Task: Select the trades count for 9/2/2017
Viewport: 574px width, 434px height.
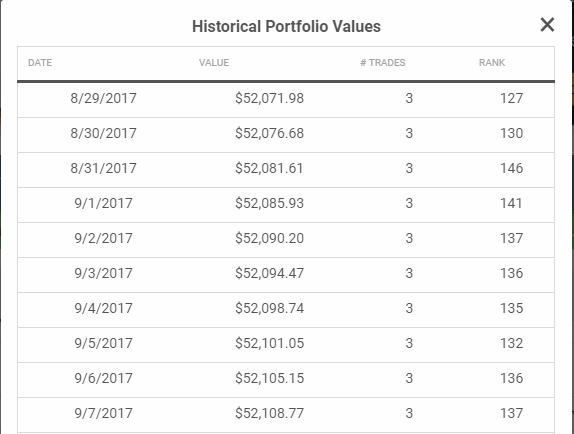Action: pyautogui.click(x=409, y=238)
